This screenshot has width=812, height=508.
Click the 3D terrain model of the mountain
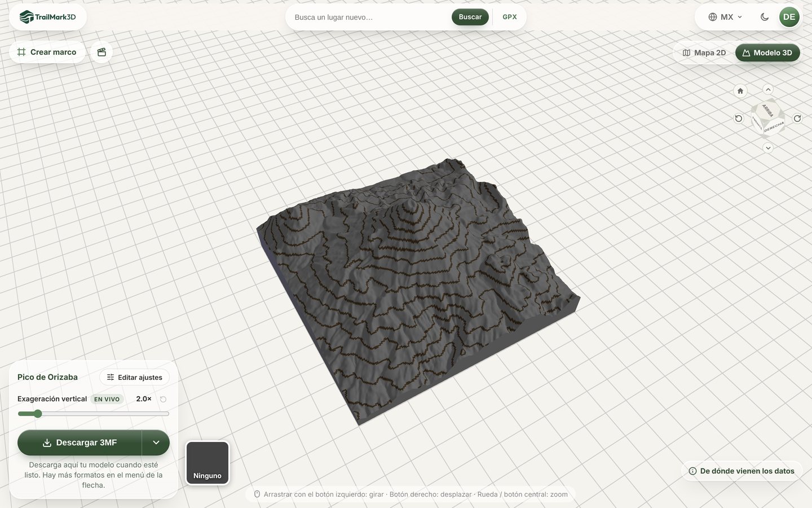417,291
